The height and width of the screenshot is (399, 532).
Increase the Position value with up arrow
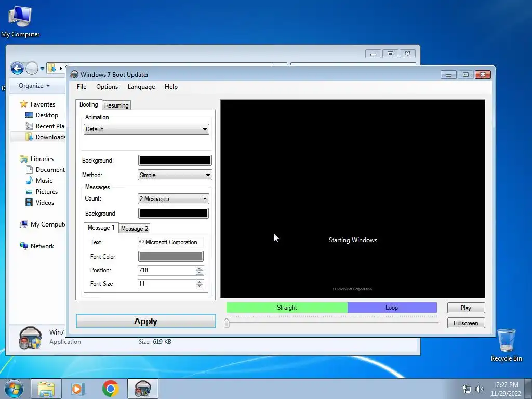pos(199,268)
